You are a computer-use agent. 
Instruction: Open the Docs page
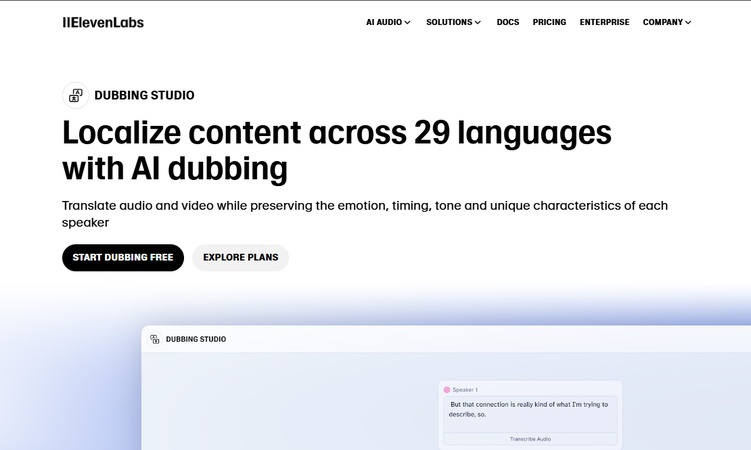[x=508, y=22]
